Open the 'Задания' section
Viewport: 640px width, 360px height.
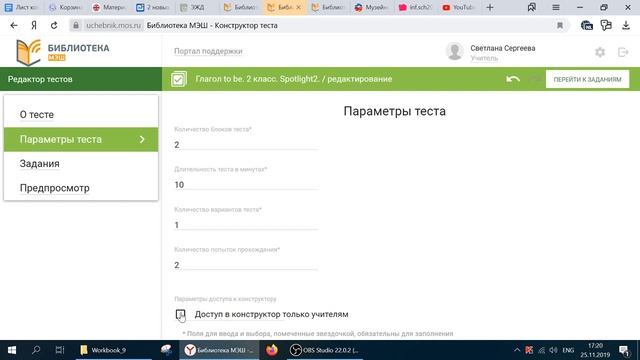coord(40,164)
